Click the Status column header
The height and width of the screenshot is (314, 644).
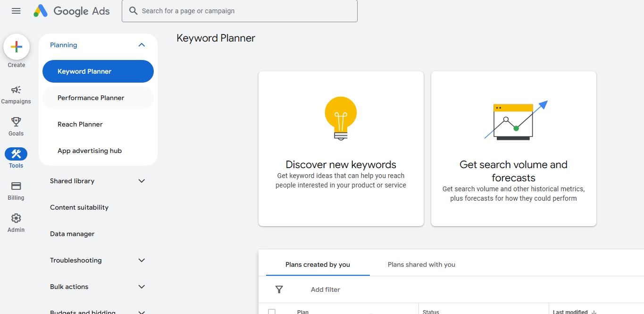pos(431,312)
